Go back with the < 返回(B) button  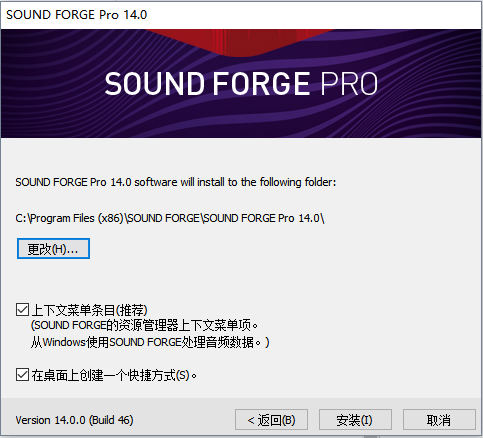click(271, 420)
